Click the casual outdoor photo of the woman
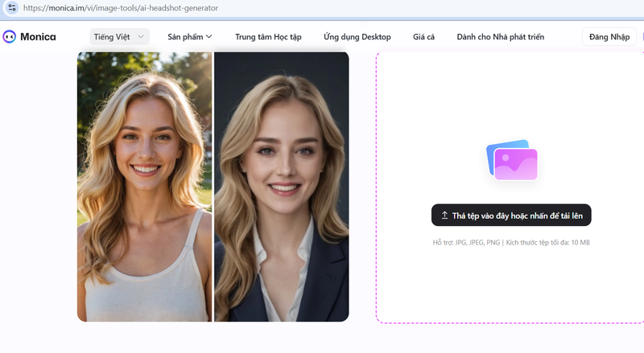The height and width of the screenshot is (353, 644). pyautogui.click(x=145, y=187)
